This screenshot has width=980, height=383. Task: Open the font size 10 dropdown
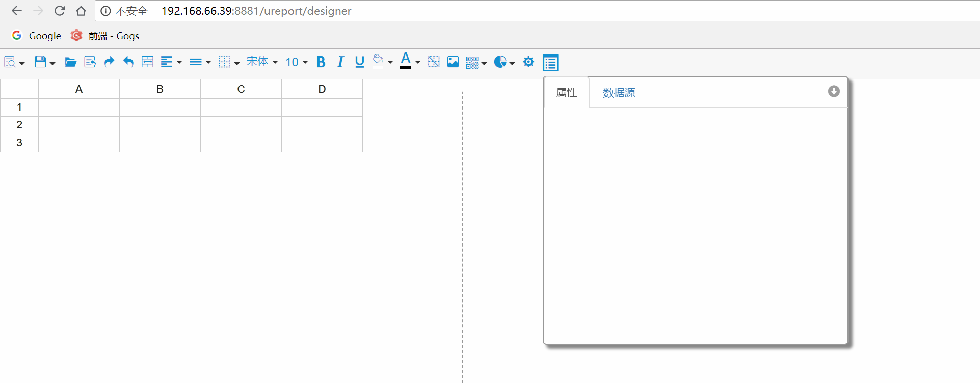coord(297,62)
